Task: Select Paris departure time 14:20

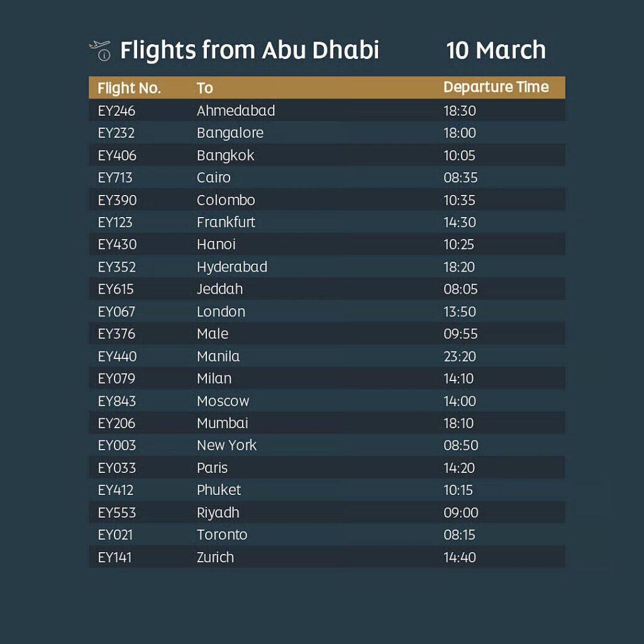Action: pyautogui.click(x=459, y=468)
